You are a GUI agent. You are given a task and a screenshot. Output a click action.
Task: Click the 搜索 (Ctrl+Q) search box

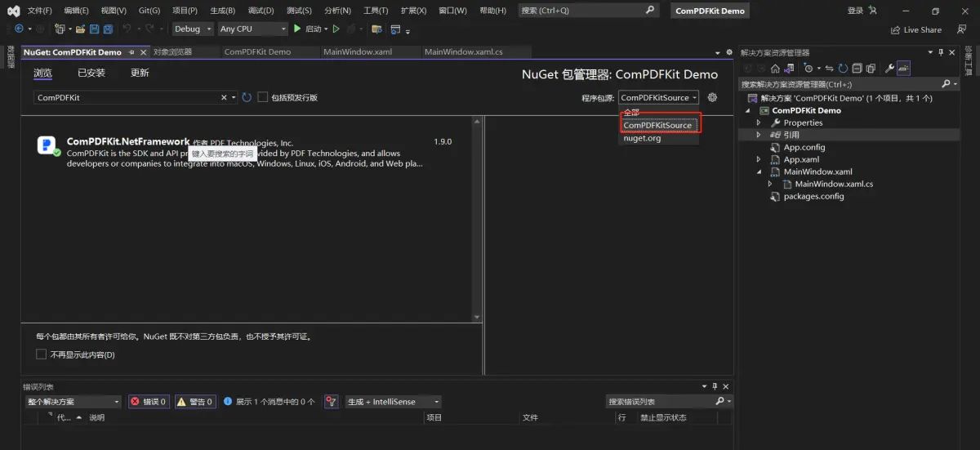coord(588,11)
